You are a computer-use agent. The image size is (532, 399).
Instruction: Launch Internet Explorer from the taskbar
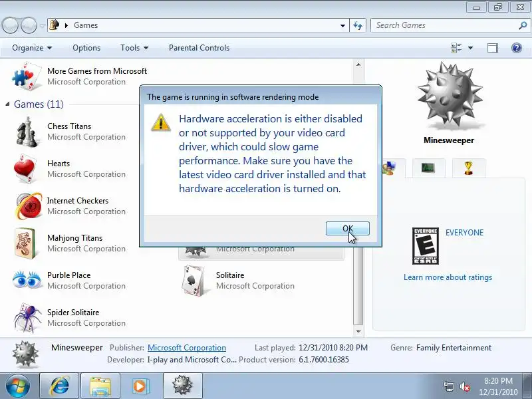tap(59, 386)
